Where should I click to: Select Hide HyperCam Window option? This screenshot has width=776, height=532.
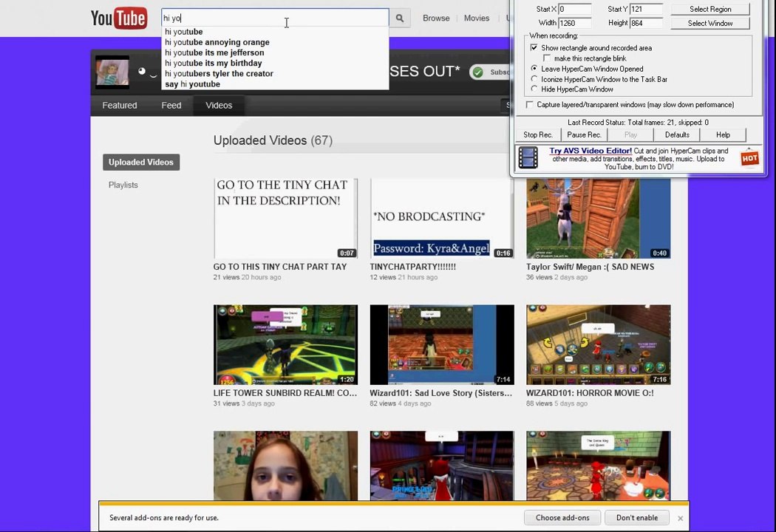(534, 89)
